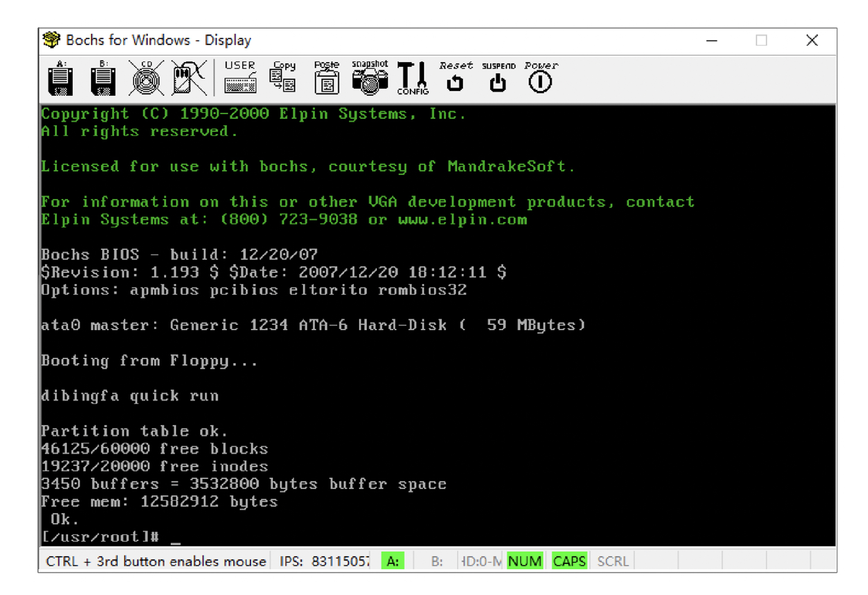
Task: Click the B: drive status indicator
Action: click(437, 561)
